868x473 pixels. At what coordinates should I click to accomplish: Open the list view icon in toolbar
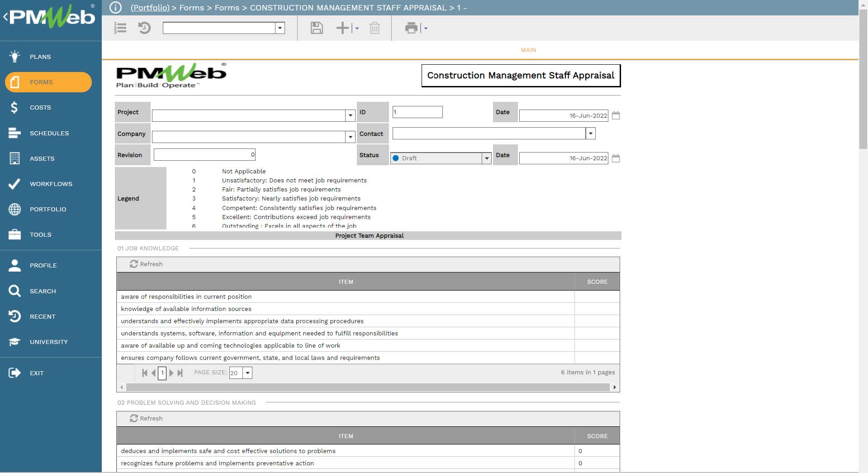pyautogui.click(x=120, y=28)
